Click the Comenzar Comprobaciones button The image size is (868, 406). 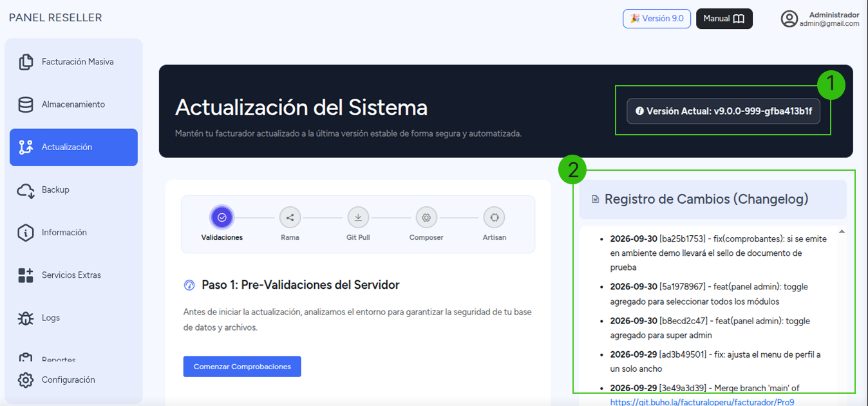pyautogui.click(x=242, y=367)
